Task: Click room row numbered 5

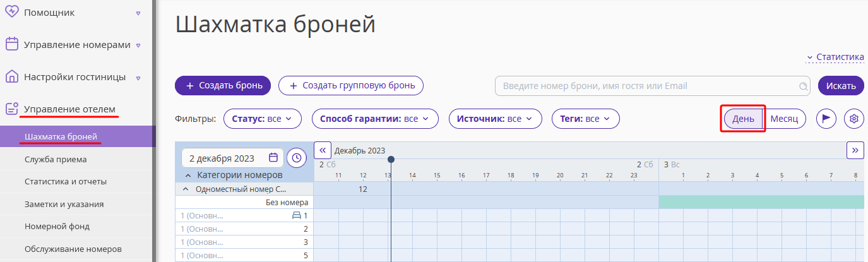Action: 244,255
